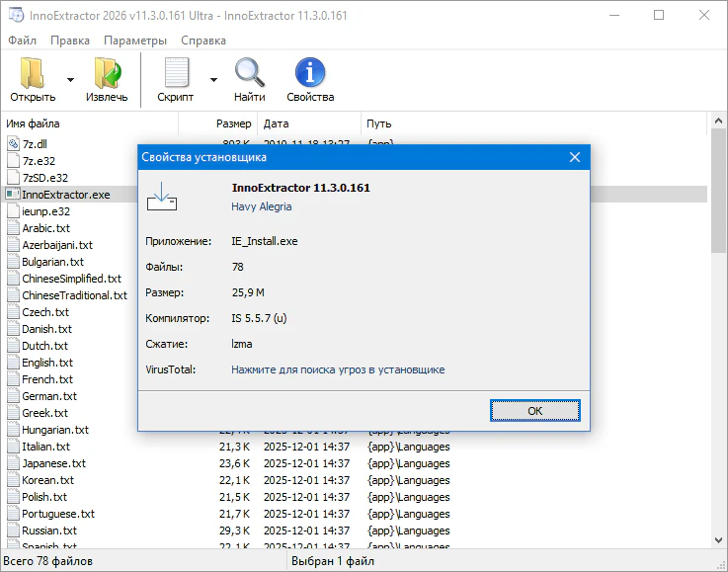Click the Открыть folder icon
Viewport: 728px width, 572px height.
click(33, 74)
